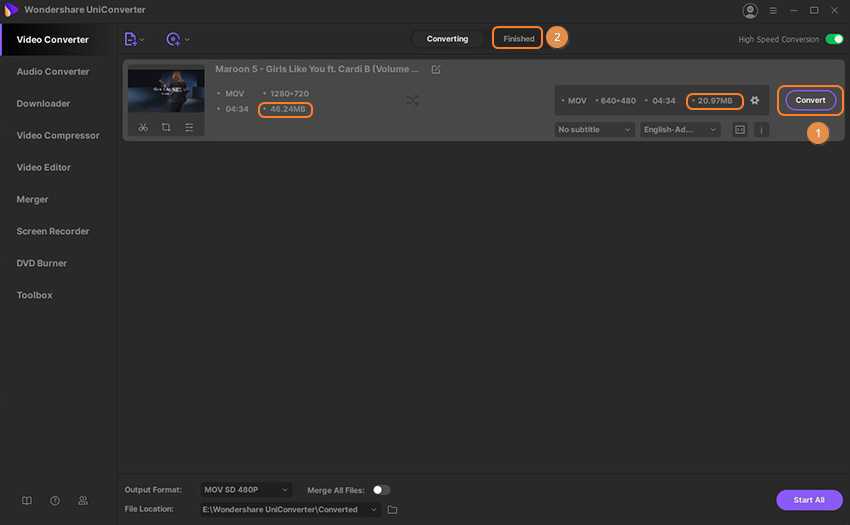This screenshot has width=850, height=525.
Task: Open the effects adjustment sliders icon
Action: coord(189,128)
